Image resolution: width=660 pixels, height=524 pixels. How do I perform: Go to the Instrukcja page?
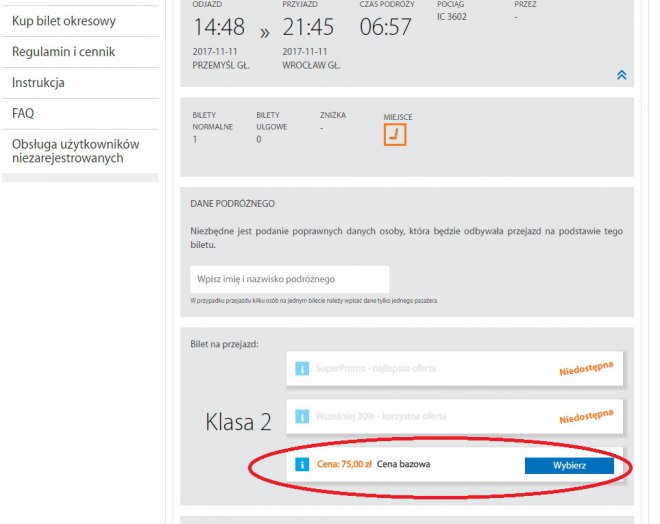(x=39, y=83)
